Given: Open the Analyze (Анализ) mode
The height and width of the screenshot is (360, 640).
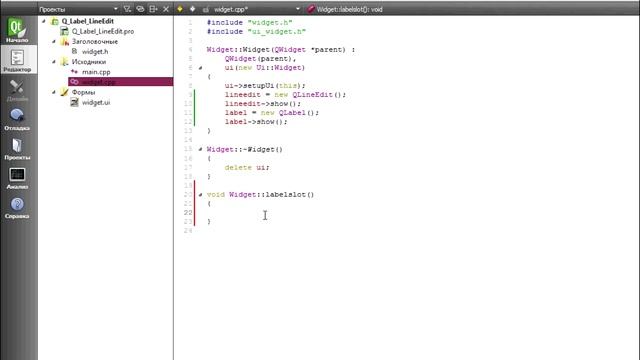Looking at the screenshot, I should [x=17, y=178].
